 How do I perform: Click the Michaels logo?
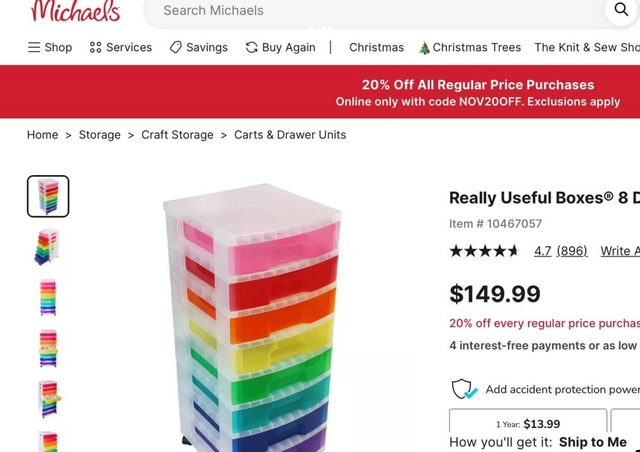[75, 11]
